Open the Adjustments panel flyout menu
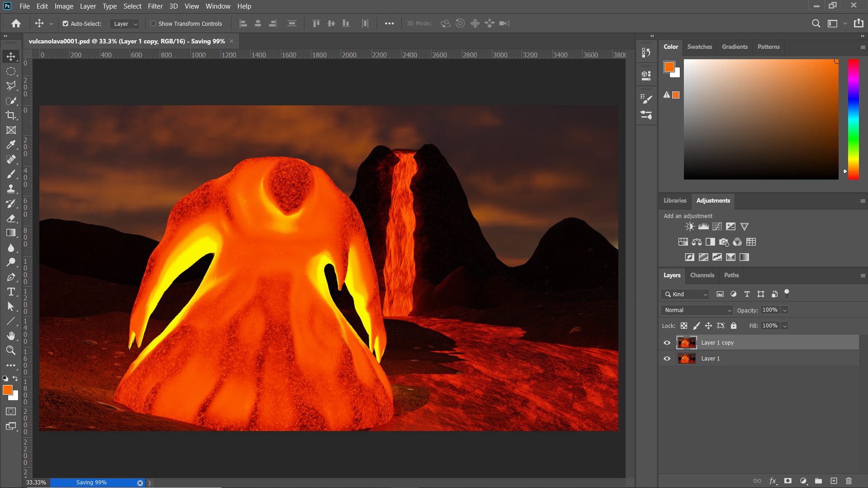868x488 pixels. click(x=863, y=201)
